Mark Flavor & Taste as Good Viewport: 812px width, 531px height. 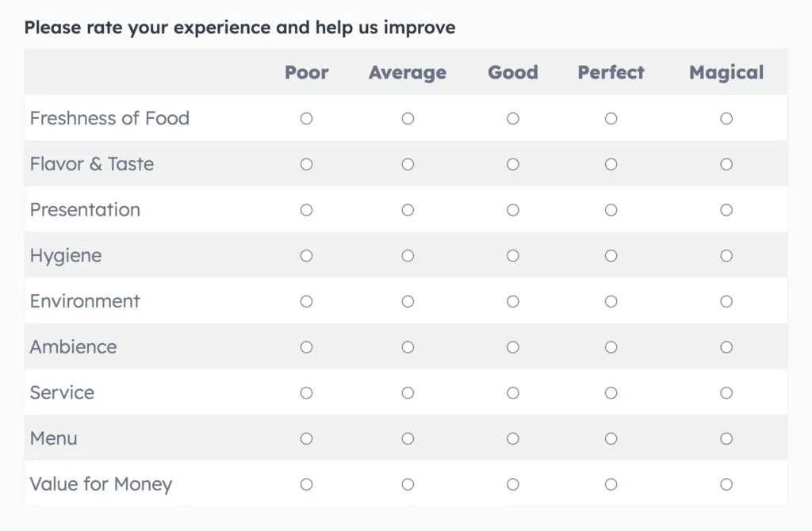513,165
